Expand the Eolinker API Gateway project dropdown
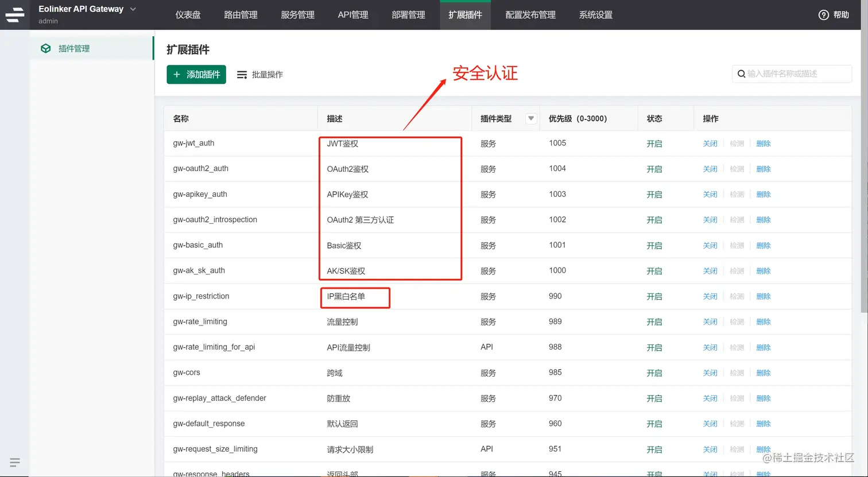This screenshot has height=477, width=868. coord(133,9)
